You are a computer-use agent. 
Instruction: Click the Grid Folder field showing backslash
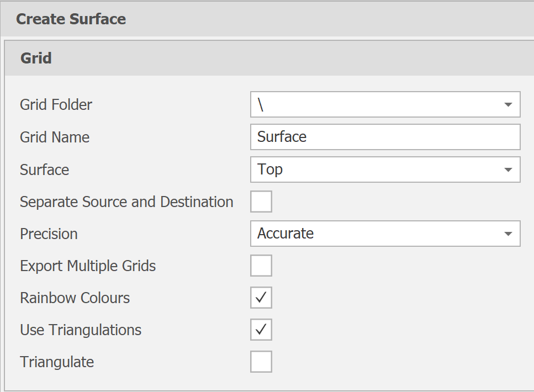pos(376,105)
